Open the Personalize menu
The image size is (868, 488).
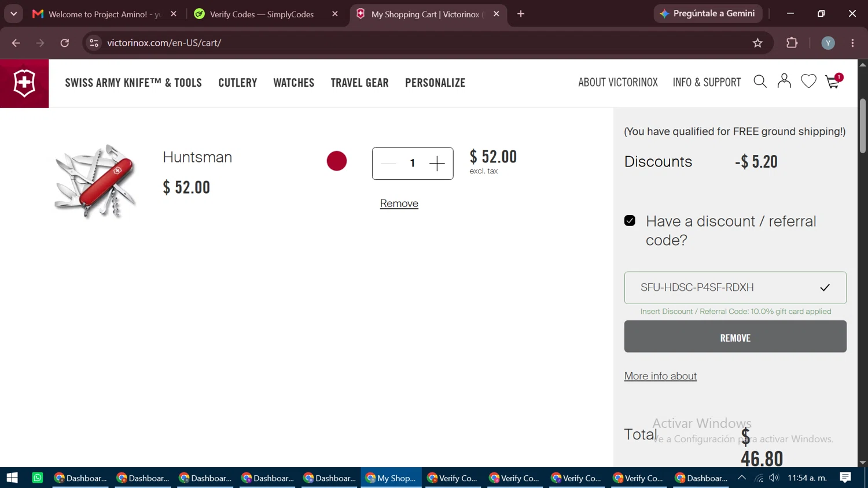[x=435, y=83]
